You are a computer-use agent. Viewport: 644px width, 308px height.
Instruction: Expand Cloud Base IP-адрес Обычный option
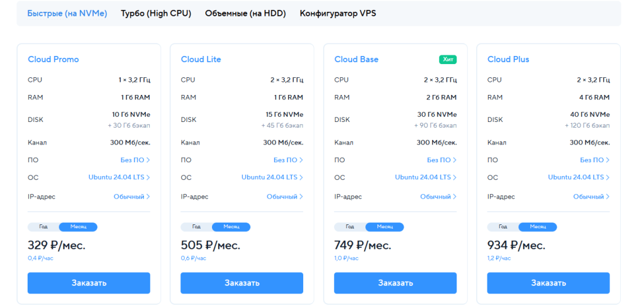coord(438,197)
